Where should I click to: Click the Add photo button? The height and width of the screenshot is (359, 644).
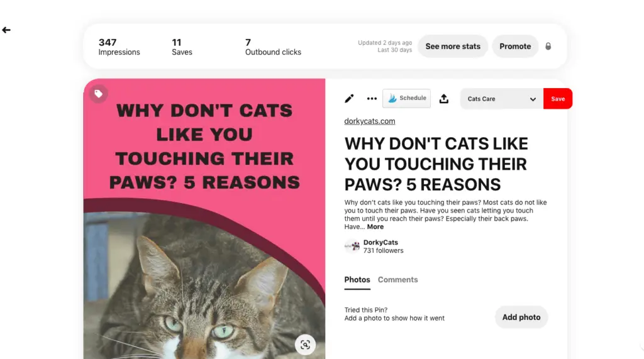click(x=521, y=317)
